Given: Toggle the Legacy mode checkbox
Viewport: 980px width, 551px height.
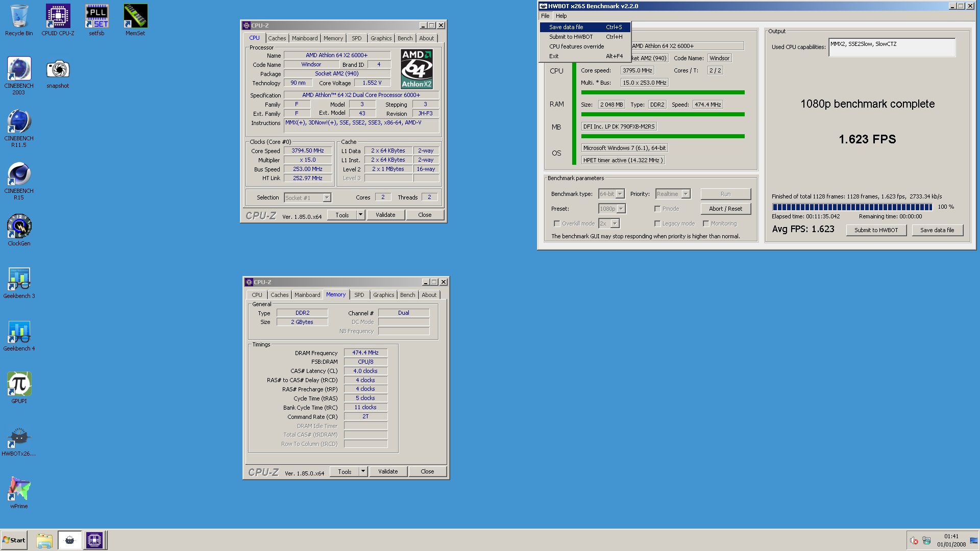Looking at the screenshot, I should pos(657,223).
